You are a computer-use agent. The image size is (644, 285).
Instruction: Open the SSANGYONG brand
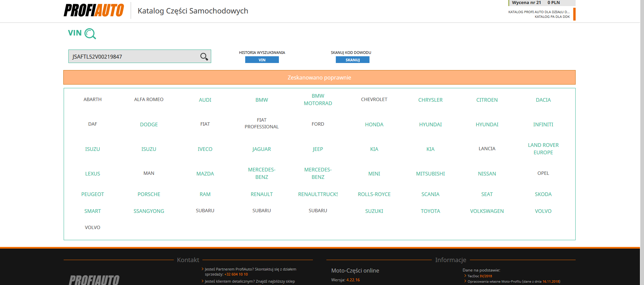tap(149, 211)
